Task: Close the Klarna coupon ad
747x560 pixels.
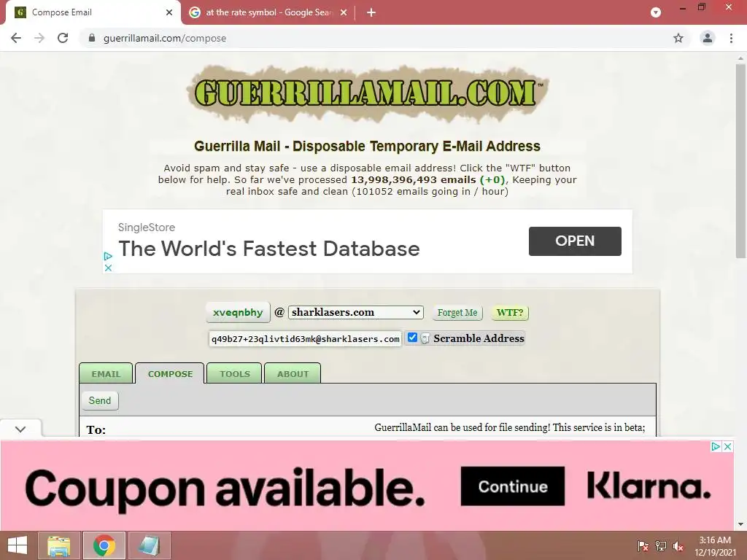Action: (727, 447)
